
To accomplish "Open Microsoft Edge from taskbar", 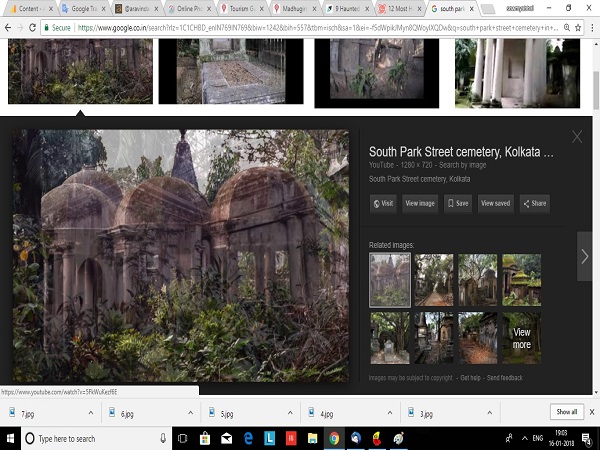I will point(248,439).
